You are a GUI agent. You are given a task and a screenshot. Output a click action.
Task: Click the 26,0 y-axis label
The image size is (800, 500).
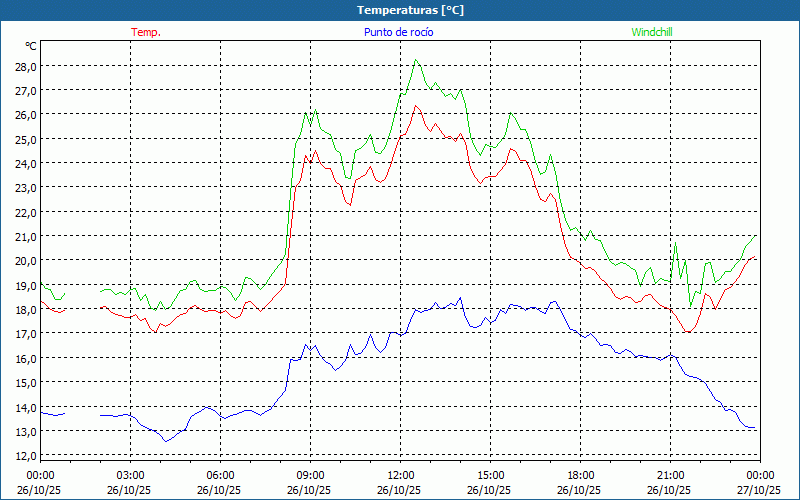click(x=25, y=115)
